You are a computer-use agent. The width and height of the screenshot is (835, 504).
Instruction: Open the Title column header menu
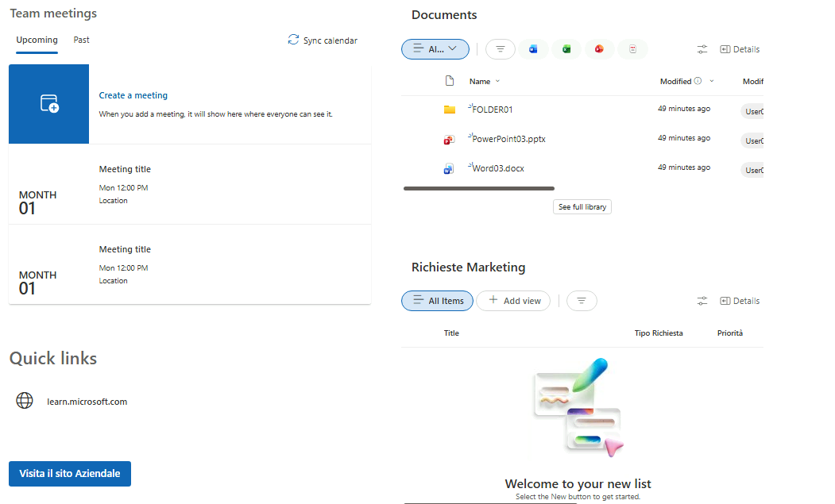pos(451,333)
